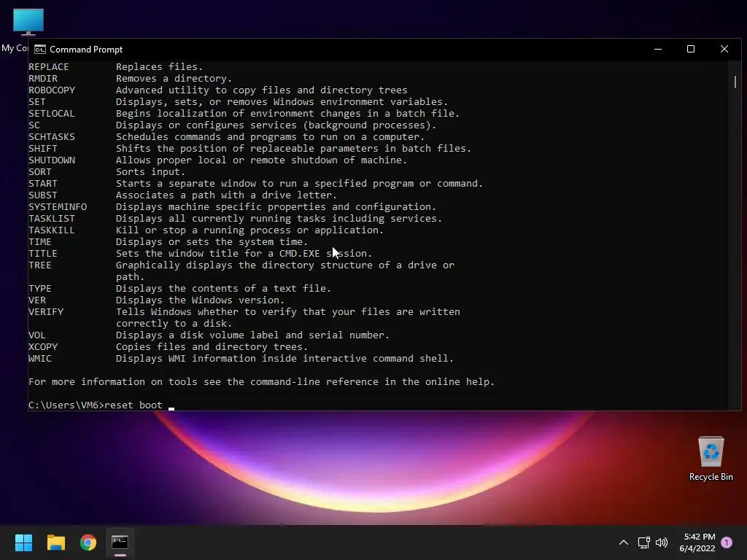The width and height of the screenshot is (747, 560).
Task: Click the SORT command name
Action: pyautogui.click(x=40, y=172)
